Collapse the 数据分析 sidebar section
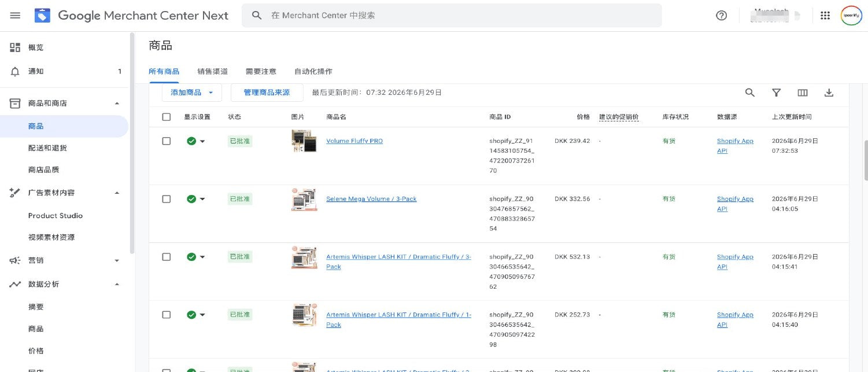 (117, 285)
